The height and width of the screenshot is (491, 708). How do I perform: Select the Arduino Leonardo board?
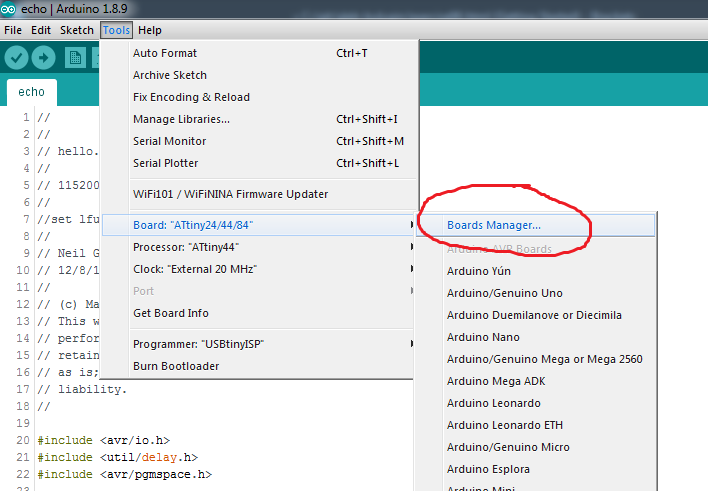tap(536, 403)
